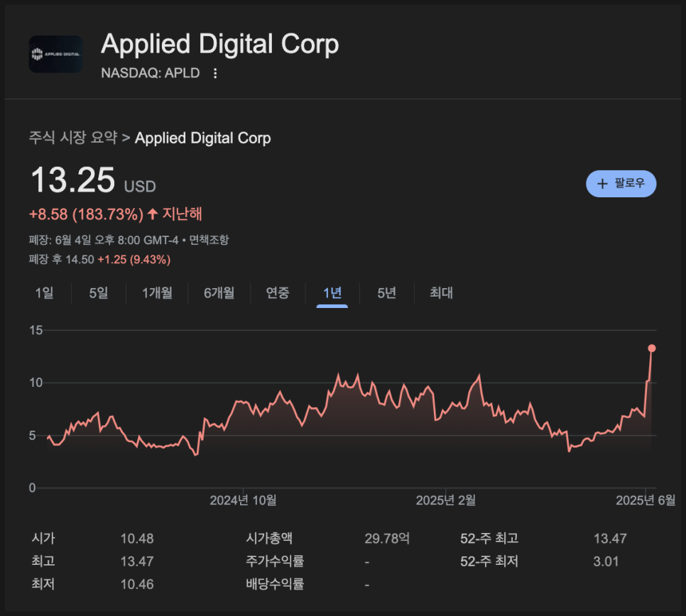686x616 pixels.
Task: Click the after-hours +1.25 (9.43%) change
Action: coord(134,260)
